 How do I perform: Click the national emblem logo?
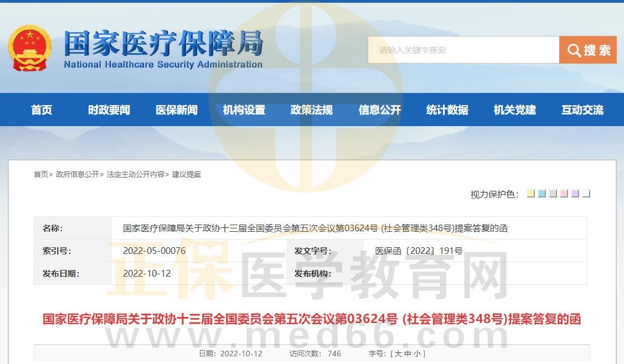click(x=29, y=48)
